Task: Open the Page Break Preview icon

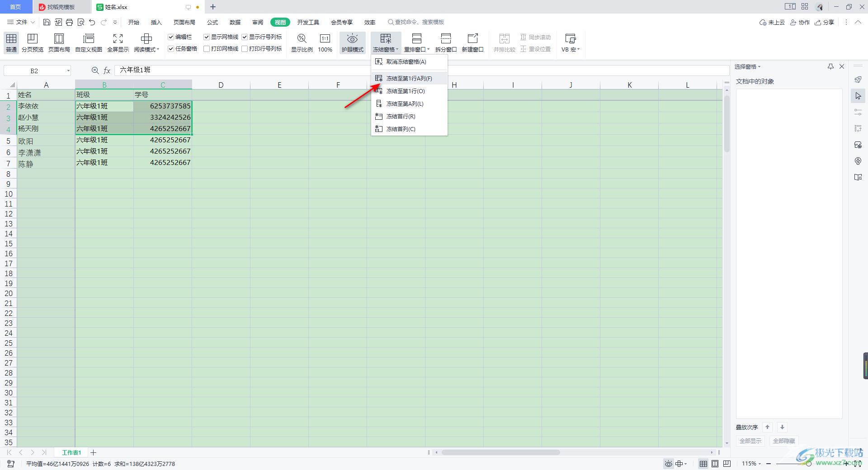Action: pyautogui.click(x=33, y=39)
